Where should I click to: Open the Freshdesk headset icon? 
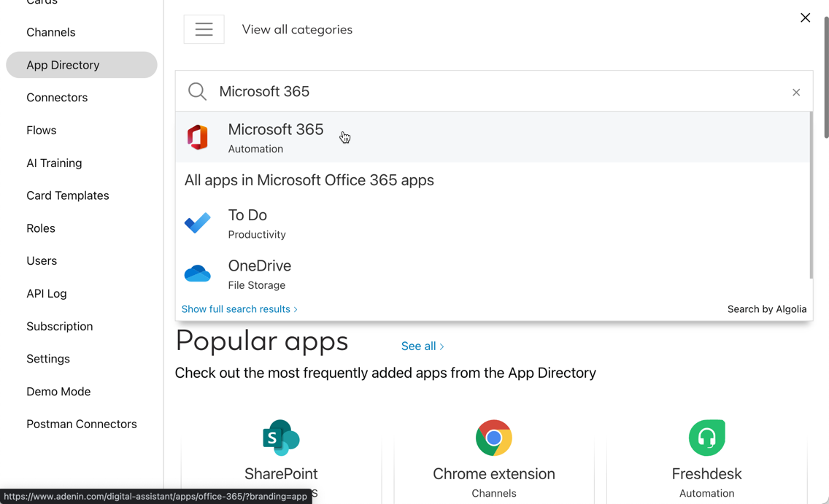click(x=707, y=438)
